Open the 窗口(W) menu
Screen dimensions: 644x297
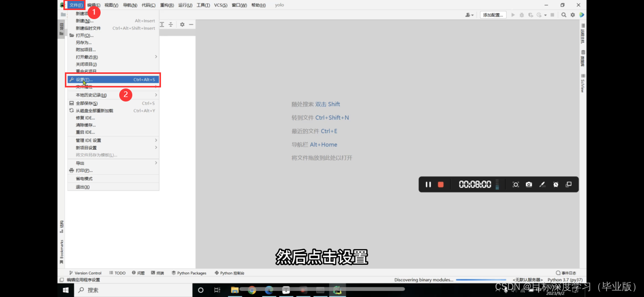coord(239,5)
